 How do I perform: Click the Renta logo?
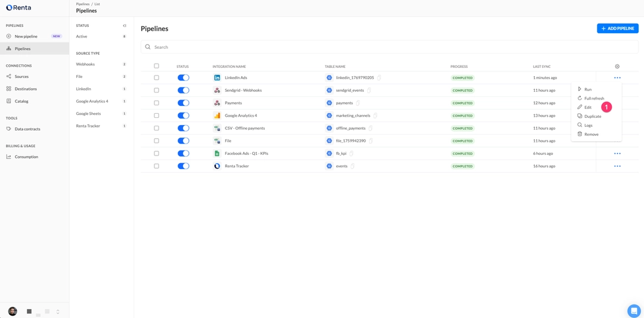(18, 7)
